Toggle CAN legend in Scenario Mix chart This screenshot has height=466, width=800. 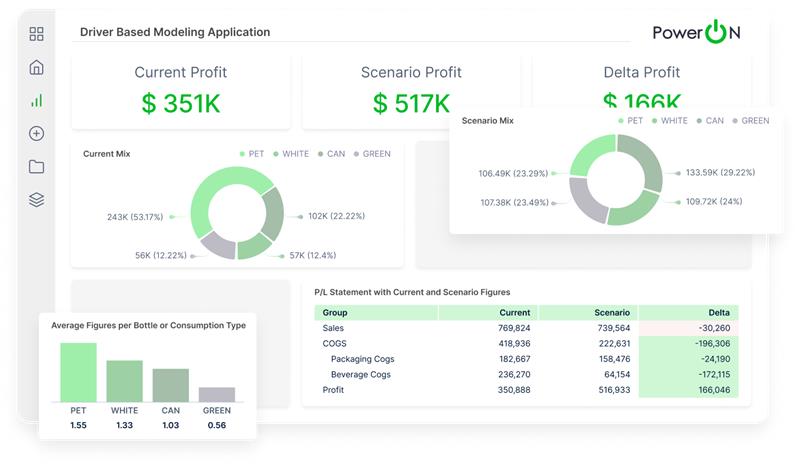coord(709,120)
